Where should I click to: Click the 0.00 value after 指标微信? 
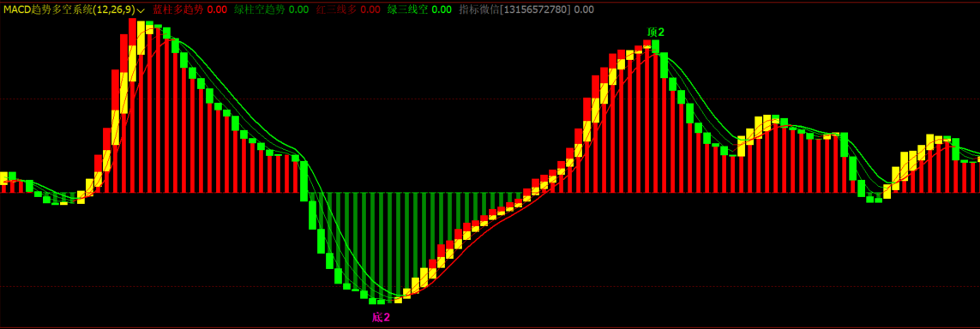[584, 9]
